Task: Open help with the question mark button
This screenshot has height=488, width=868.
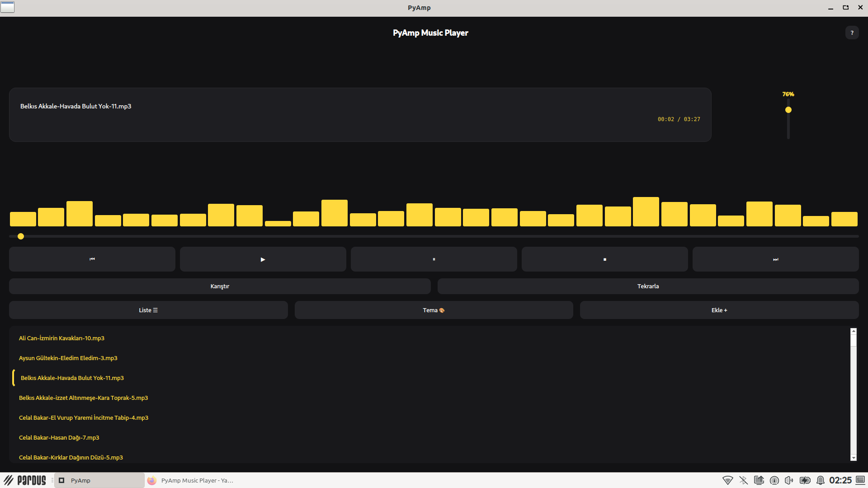Action: click(852, 33)
